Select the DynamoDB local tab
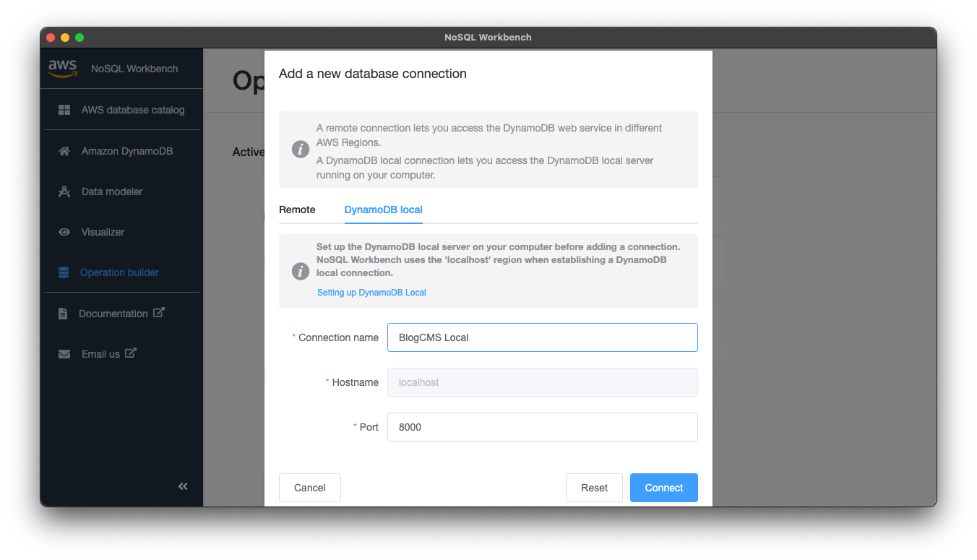 point(383,210)
